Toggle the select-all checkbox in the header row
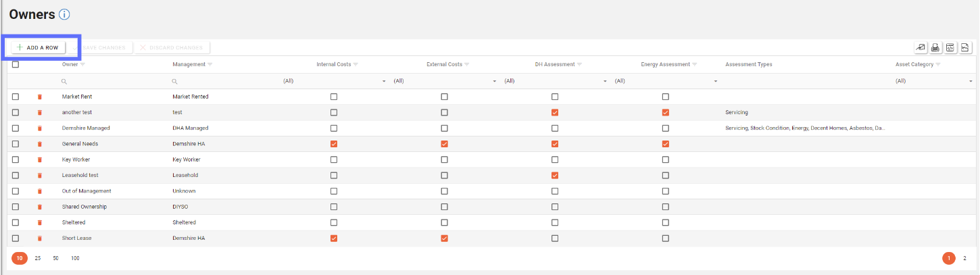Screen dimensions: 980x275 point(16,64)
